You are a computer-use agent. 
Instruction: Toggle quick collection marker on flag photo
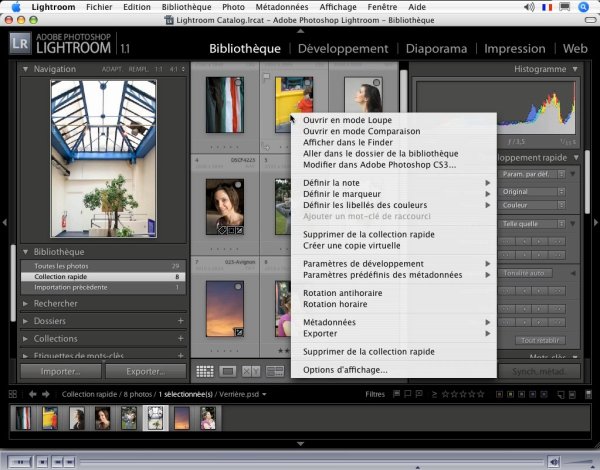238,83
